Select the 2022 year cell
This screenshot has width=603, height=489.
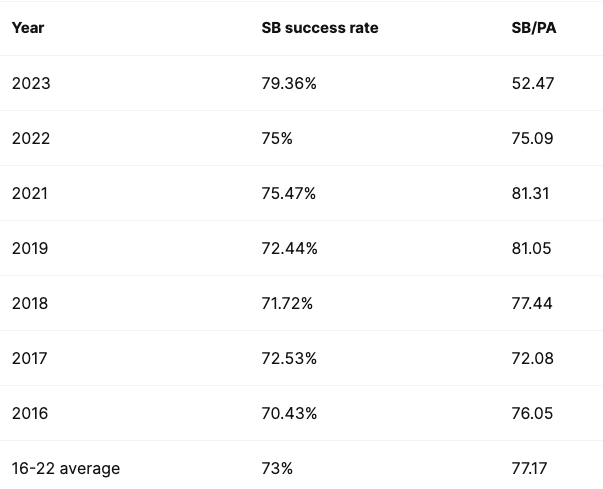(31, 138)
